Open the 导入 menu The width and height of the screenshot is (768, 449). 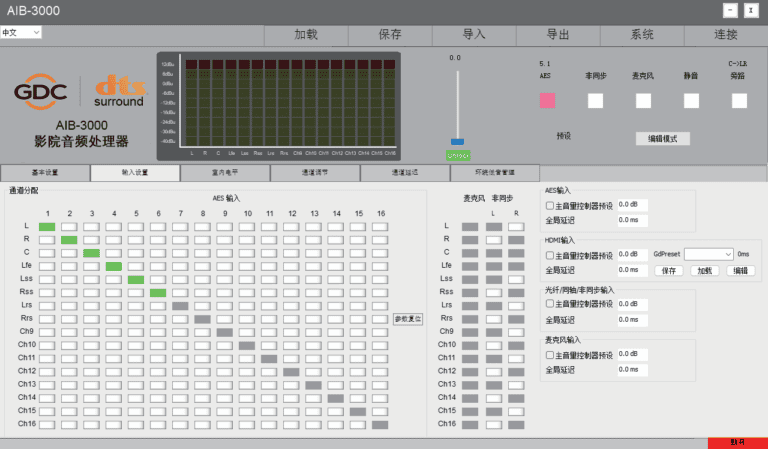click(x=474, y=35)
